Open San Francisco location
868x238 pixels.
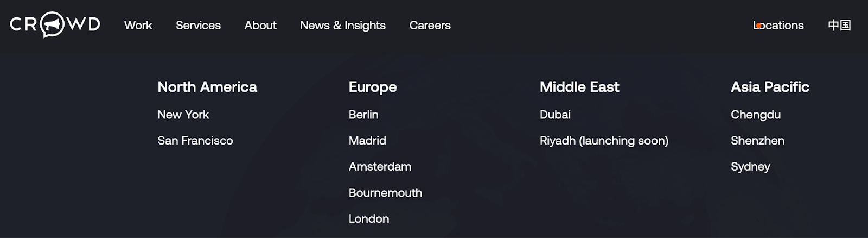pos(195,141)
